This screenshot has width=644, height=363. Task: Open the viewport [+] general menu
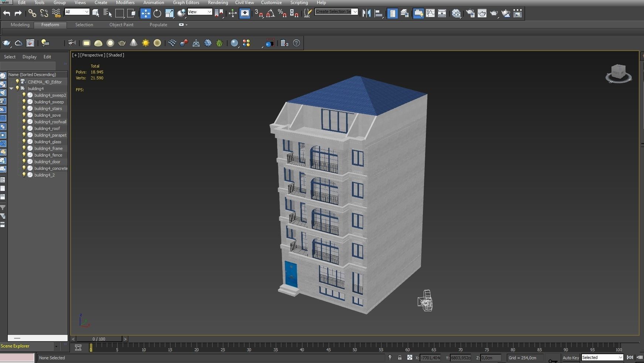click(76, 55)
